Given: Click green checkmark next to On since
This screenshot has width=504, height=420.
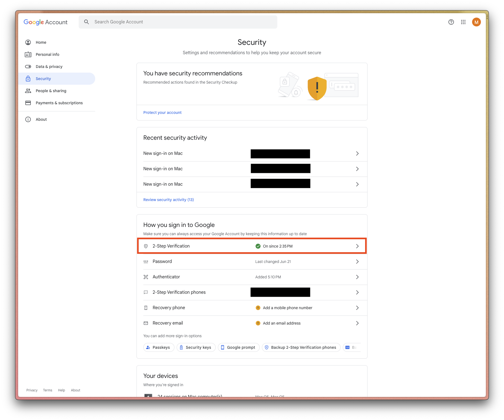Looking at the screenshot, I should tap(258, 246).
